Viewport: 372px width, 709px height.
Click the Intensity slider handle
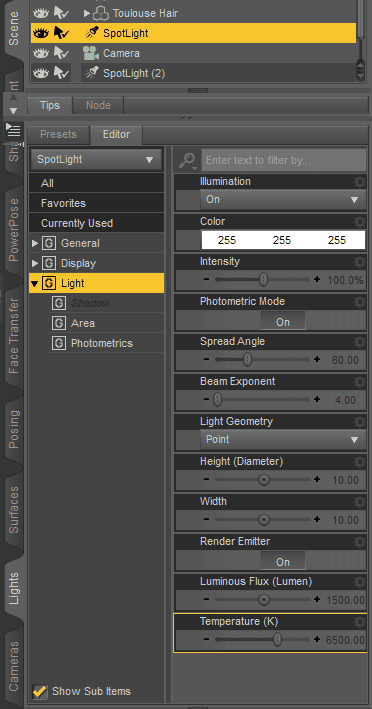tap(264, 280)
